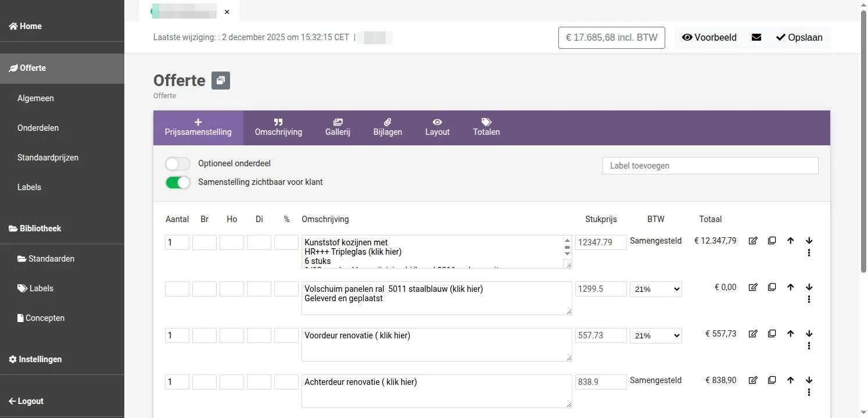Click Aantal field of Volschuim panelen row

(177, 289)
